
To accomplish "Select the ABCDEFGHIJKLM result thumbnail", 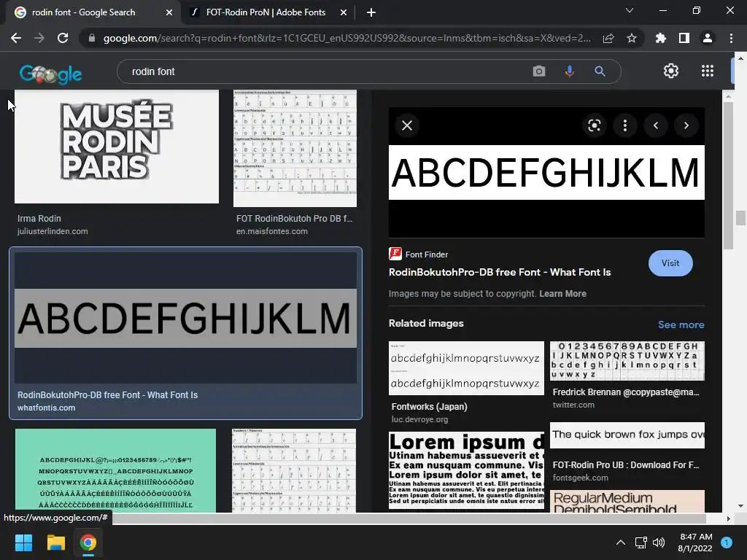I will 185,318.
